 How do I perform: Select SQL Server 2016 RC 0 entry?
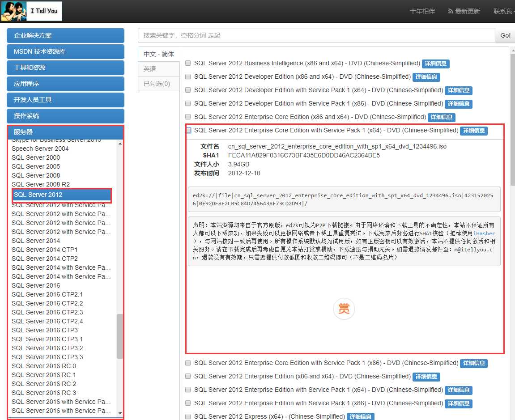[44, 366]
